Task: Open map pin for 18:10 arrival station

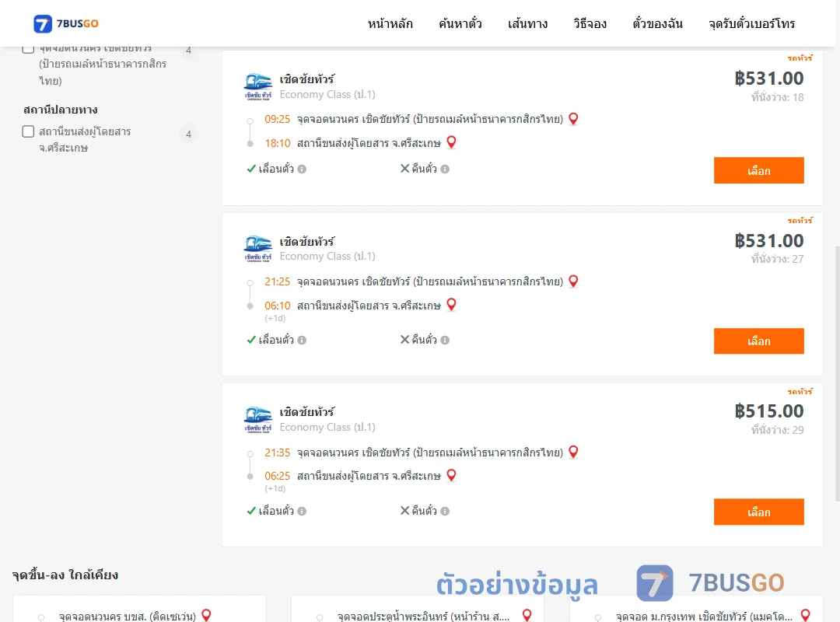Action: pyautogui.click(x=452, y=142)
